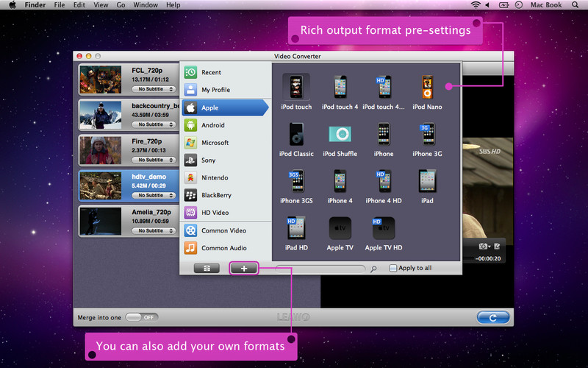Enable the Apply to all checkbox
588x368 pixels.
point(392,268)
